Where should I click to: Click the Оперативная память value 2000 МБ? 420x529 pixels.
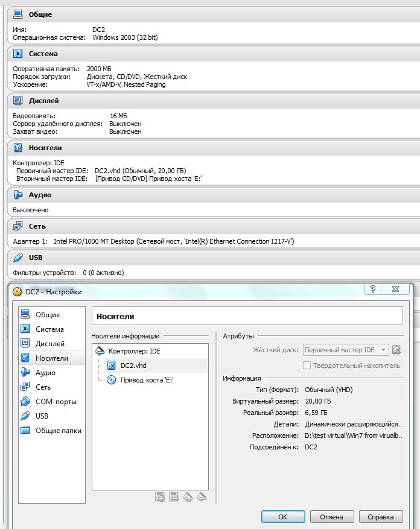tap(98, 69)
